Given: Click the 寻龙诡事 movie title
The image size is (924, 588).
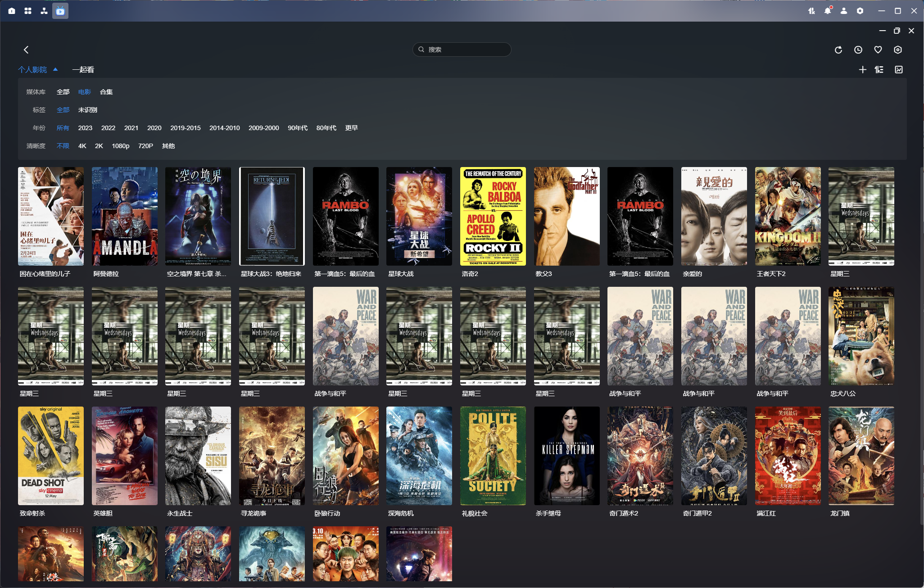Looking at the screenshot, I should pyautogui.click(x=254, y=513).
